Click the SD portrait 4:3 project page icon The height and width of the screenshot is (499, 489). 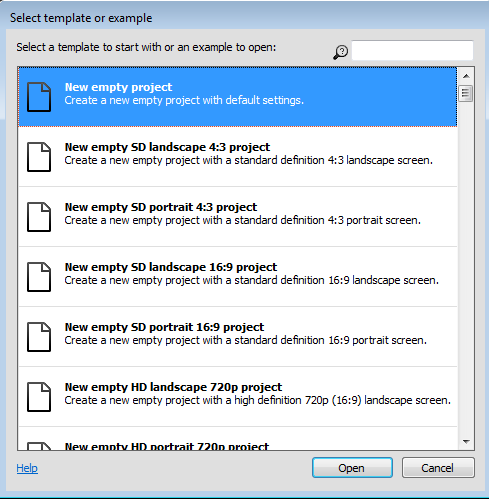coord(39,217)
